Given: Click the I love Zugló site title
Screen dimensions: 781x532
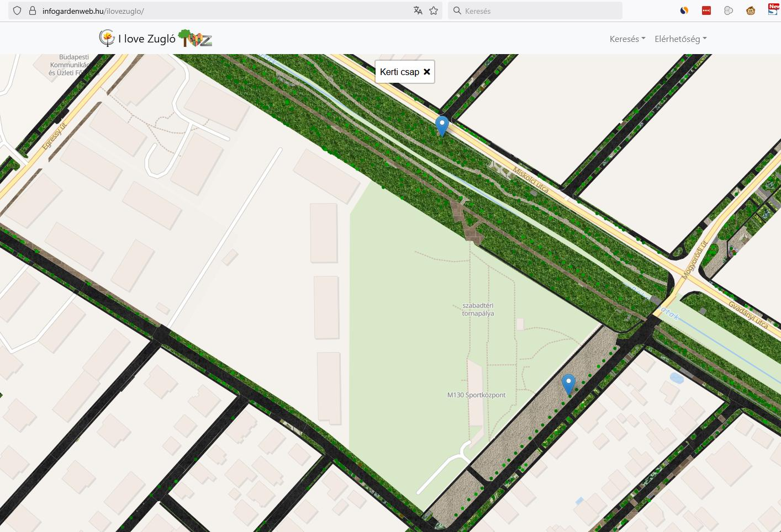Looking at the screenshot, I should (146, 39).
